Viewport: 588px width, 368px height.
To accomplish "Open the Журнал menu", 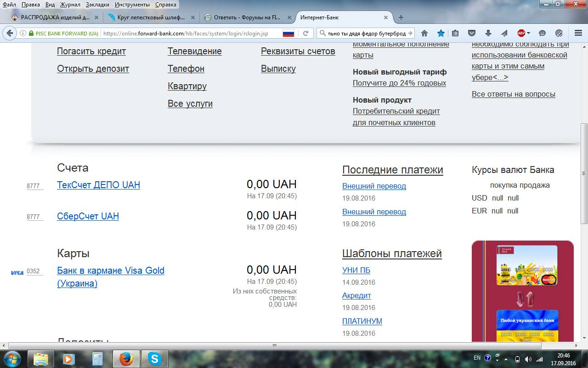I will coord(70,5).
